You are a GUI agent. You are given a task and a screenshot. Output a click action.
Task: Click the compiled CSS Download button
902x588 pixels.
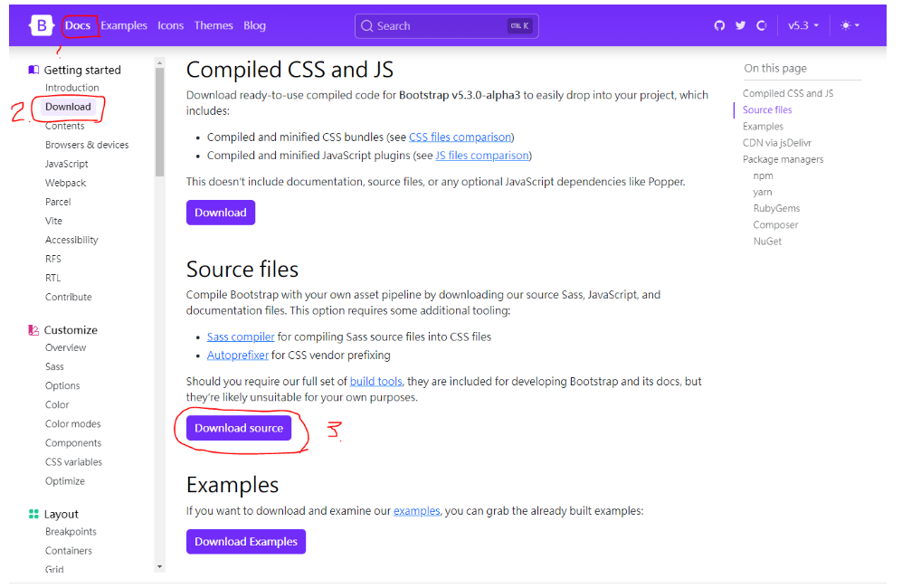pos(221,213)
